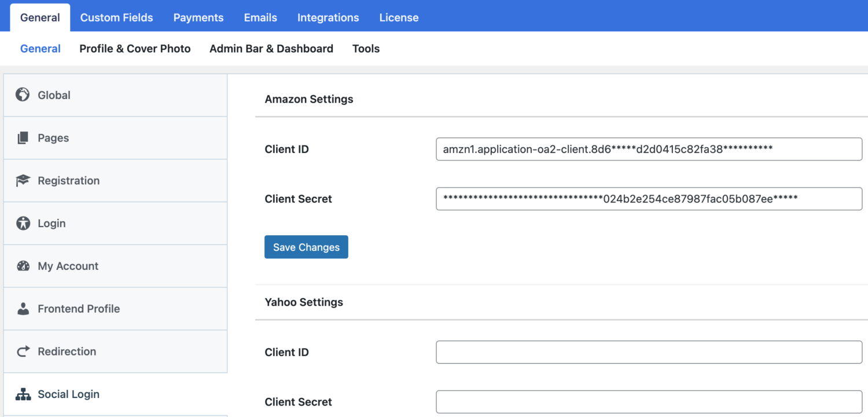The image size is (868, 417).
Task: Select Redirection in the sidebar
Action: click(116, 352)
